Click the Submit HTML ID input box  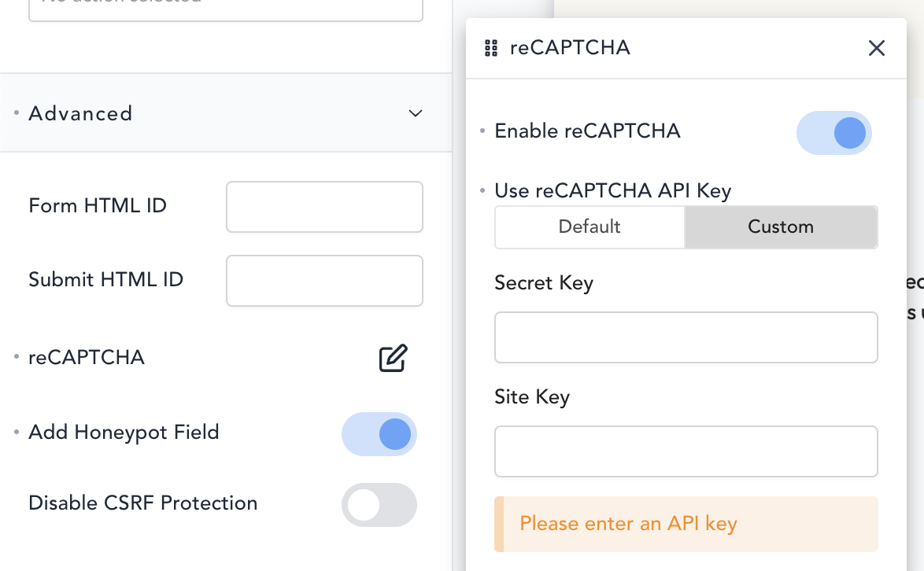coord(324,281)
